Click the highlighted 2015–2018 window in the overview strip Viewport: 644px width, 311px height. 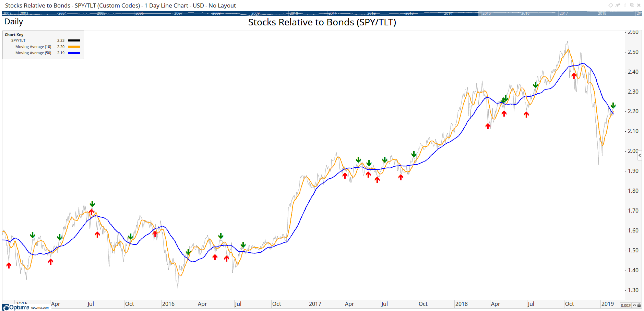560,13
